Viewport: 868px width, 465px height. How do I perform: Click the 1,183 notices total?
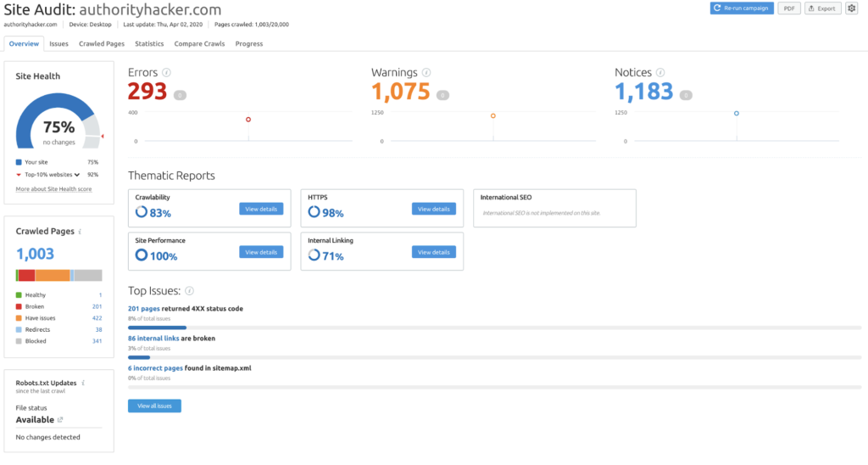tap(644, 92)
